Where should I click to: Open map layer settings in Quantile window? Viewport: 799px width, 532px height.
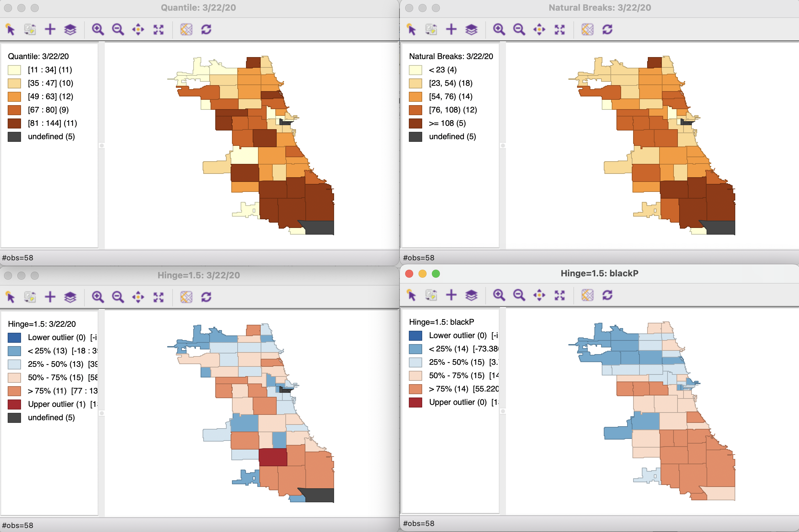70,29
